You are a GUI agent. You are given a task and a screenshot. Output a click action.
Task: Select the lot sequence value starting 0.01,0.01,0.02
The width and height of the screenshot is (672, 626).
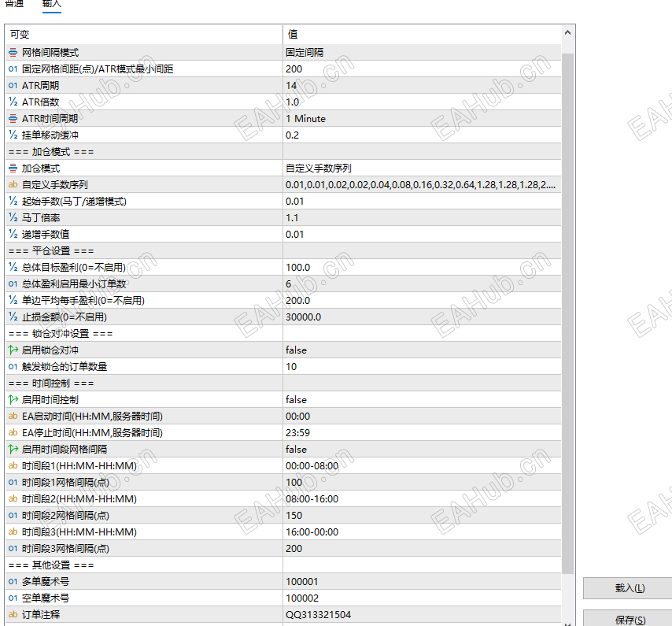pyautogui.click(x=422, y=185)
